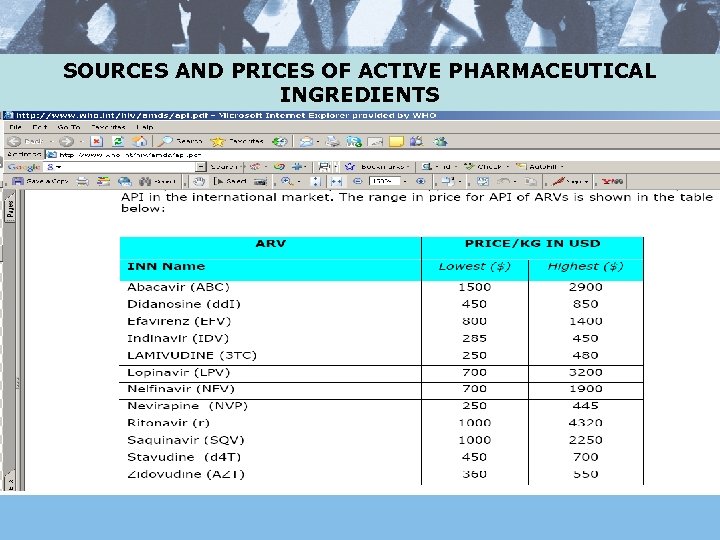Go forward with the IE Forward arrow
Image resolution: width=720 pixels, height=540 pixels.
(x=66, y=141)
